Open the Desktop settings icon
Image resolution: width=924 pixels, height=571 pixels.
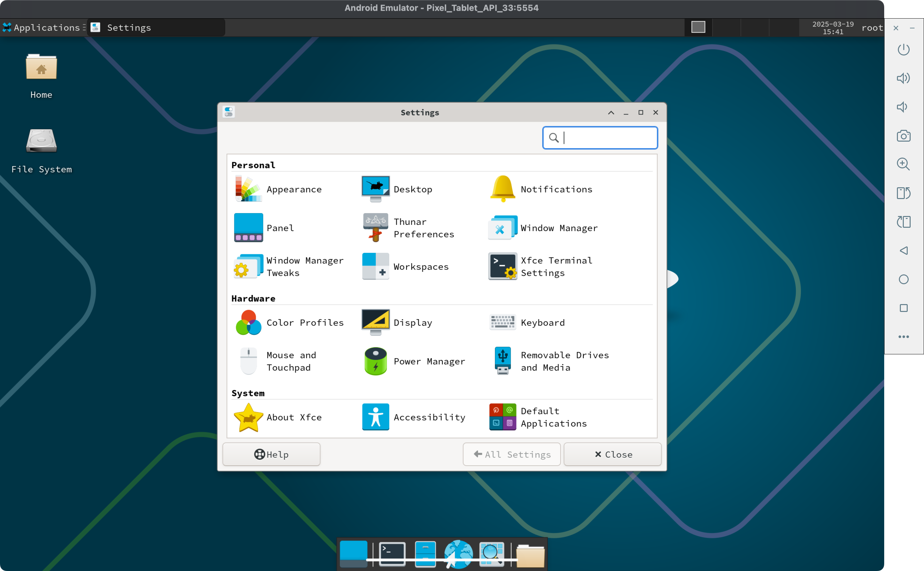point(375,189)
